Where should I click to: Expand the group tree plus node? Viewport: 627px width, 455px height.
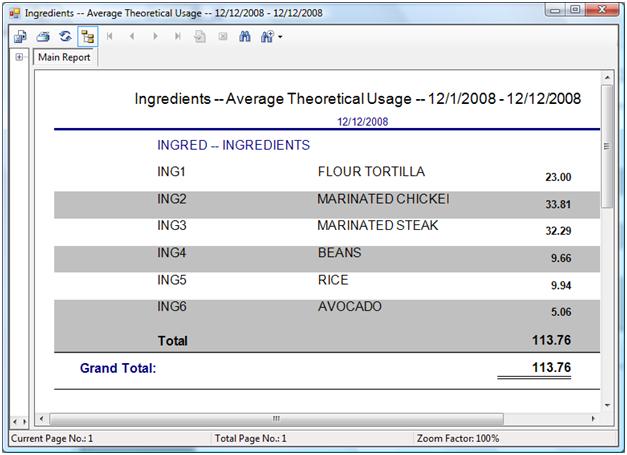[x=19, y=57]
